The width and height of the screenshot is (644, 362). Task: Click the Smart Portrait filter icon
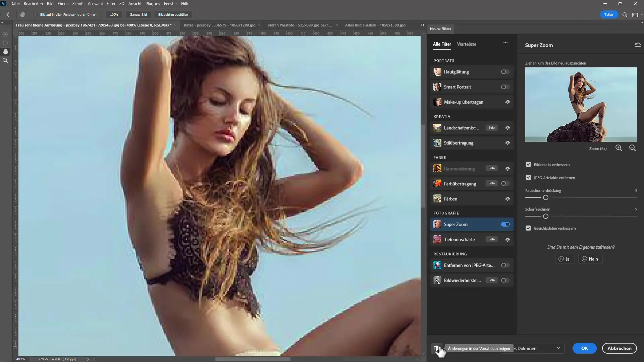click(437, 87)
